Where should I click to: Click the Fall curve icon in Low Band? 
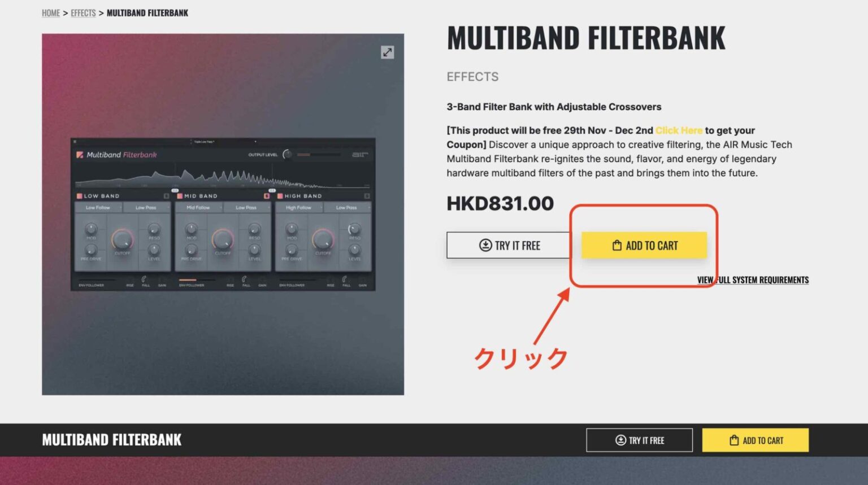click(144, 279)
